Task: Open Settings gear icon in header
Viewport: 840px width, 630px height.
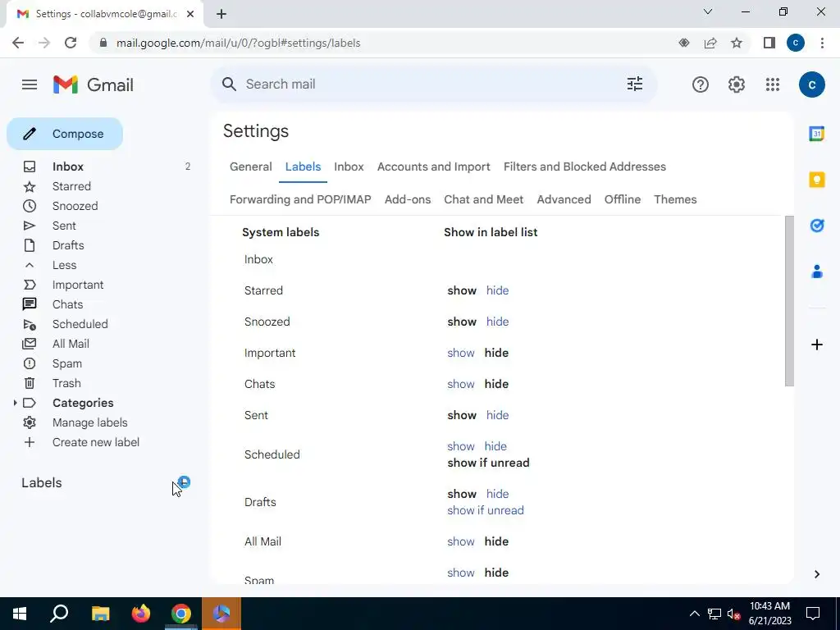Action: tap(737, 84)
